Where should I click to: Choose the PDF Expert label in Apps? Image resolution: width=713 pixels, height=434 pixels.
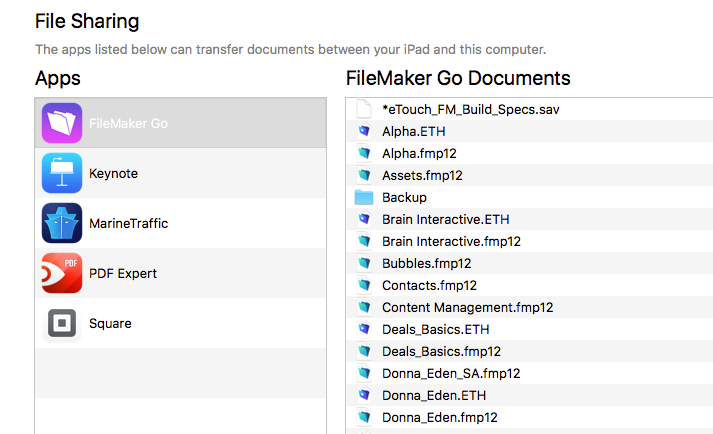pyautogui.click(x=123, y=273)
